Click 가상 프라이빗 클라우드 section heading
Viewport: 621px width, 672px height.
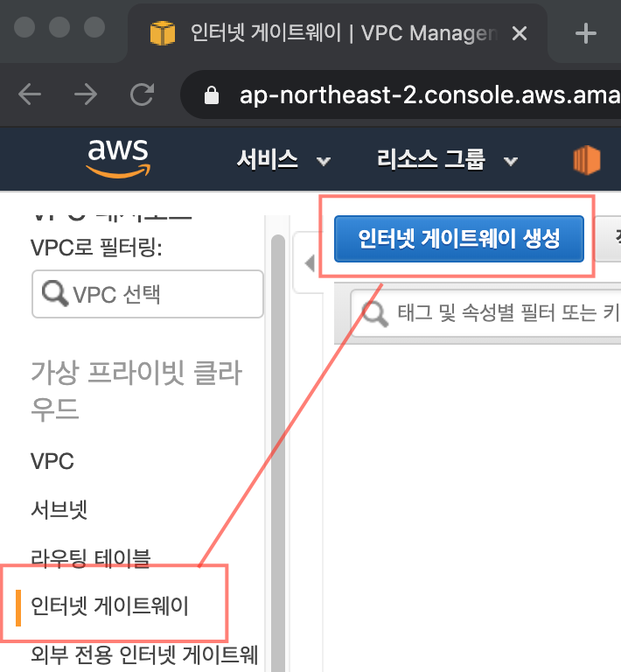pyautogui.click(x=136, y=390)
